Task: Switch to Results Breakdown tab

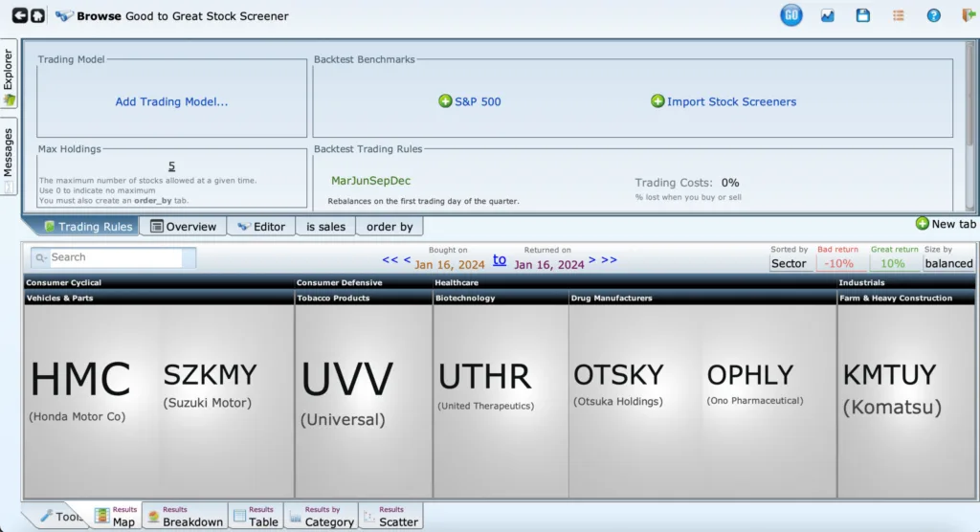Action: pyautogui.click(x=185, y=517)
